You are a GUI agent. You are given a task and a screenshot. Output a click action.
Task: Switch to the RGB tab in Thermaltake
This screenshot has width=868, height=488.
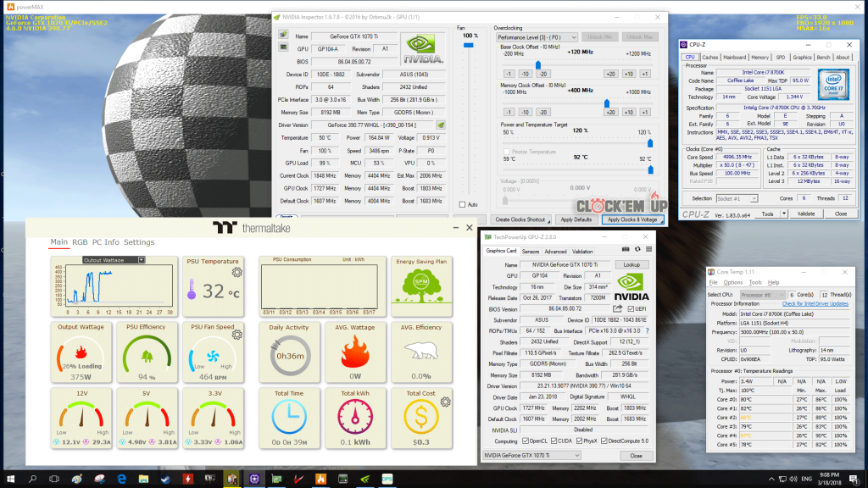80,242
